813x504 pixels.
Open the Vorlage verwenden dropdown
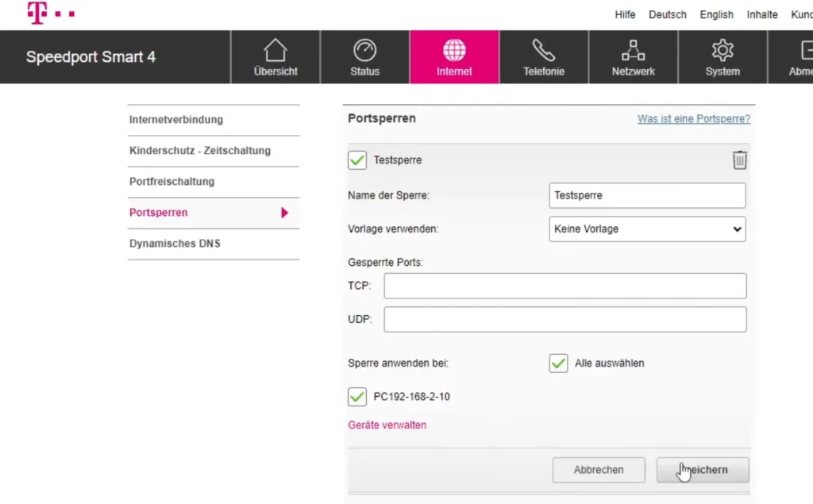coord(647,229)
